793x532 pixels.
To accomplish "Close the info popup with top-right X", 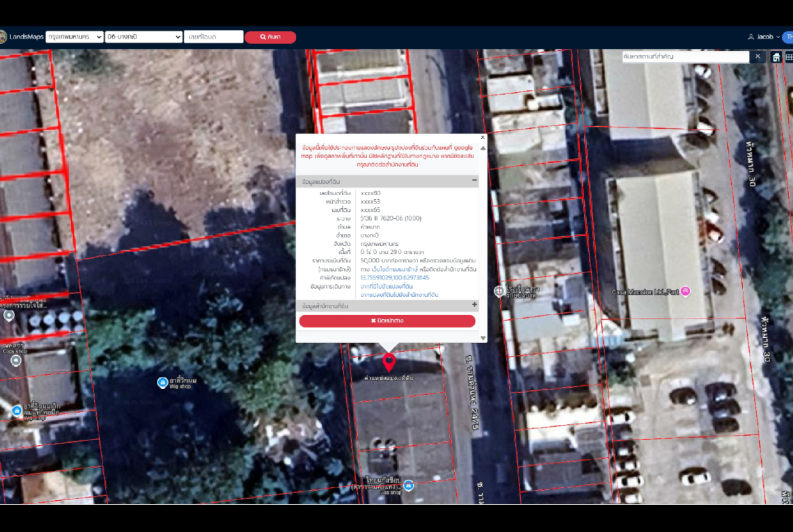I will point(483,138).
